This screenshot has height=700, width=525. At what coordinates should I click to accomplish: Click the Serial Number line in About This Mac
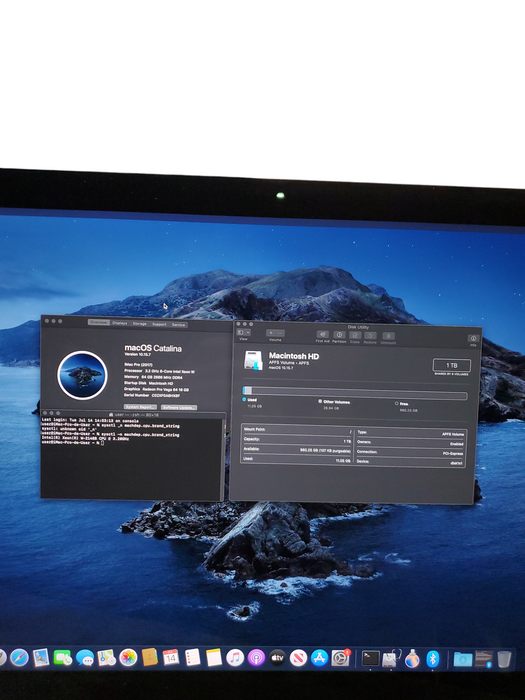(x=152, y=396)
